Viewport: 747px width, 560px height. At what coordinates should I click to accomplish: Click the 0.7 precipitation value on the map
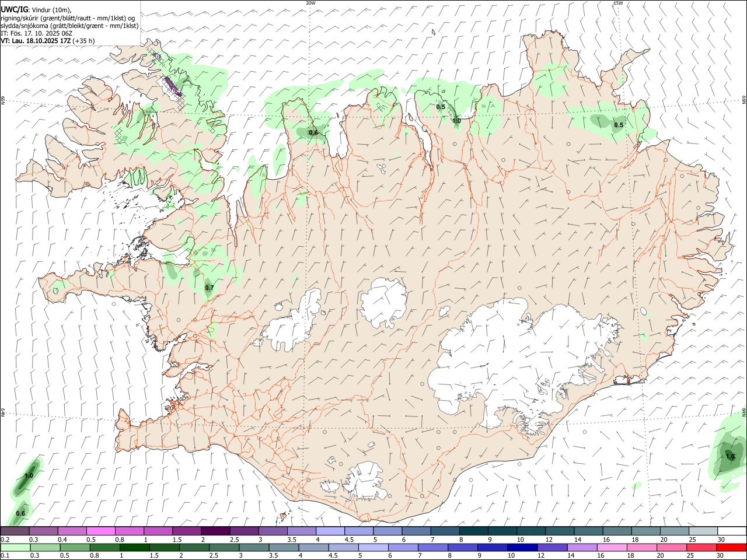coord(210,288)
